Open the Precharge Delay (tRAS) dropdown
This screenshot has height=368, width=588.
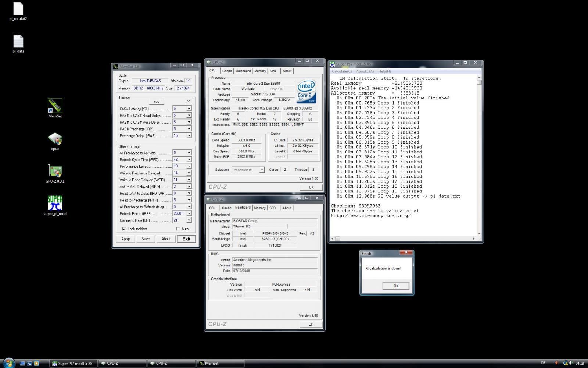point(189,135)
